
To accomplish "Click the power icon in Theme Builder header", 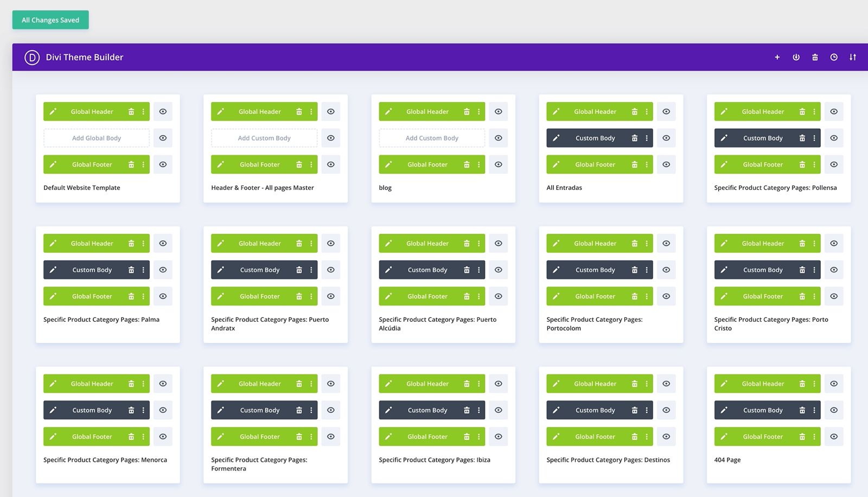I will click(x=796, y=57).
